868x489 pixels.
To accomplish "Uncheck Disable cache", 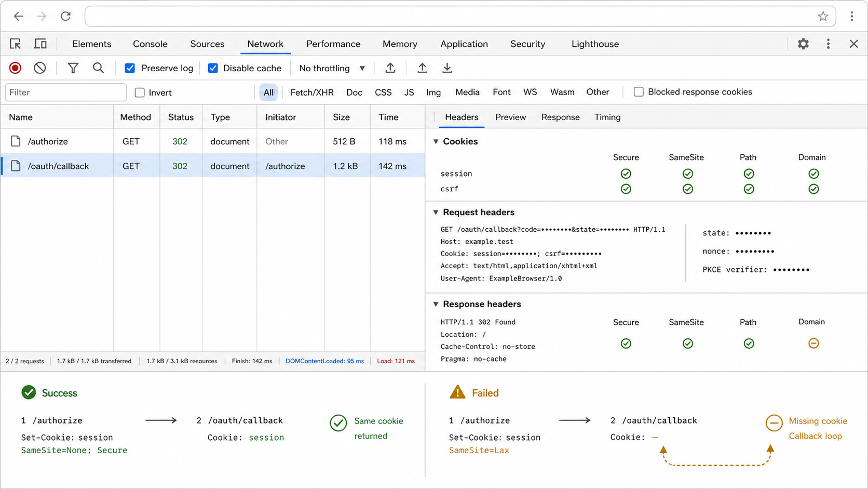I will click(213, 68).
